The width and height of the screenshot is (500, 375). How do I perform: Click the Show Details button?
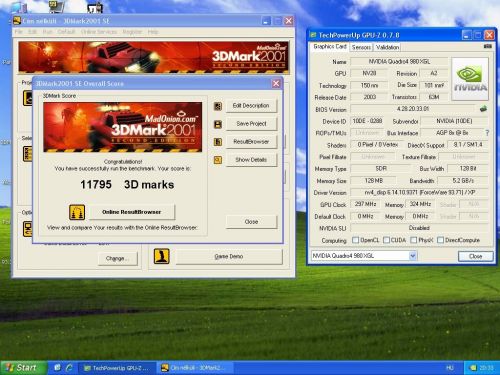(251, 160)
